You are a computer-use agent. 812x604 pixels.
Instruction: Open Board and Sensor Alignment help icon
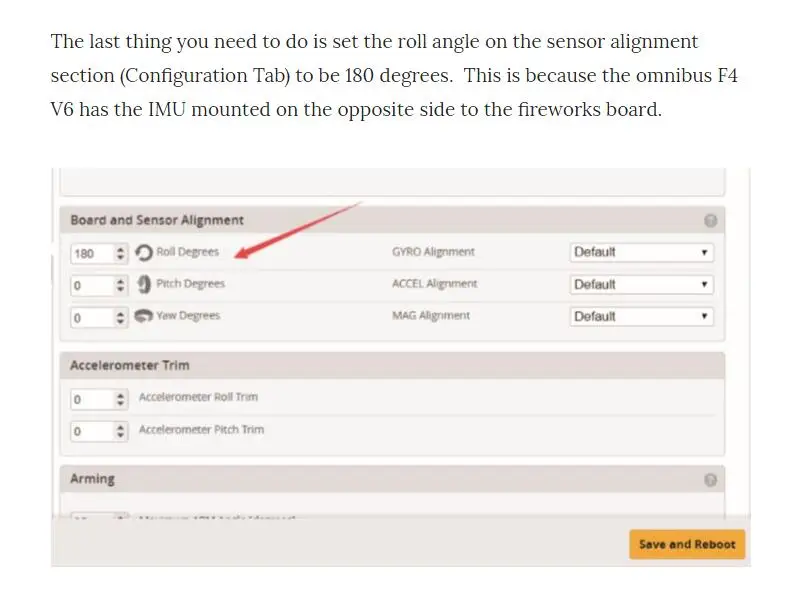pyautogui.click(x=710, y=221)
